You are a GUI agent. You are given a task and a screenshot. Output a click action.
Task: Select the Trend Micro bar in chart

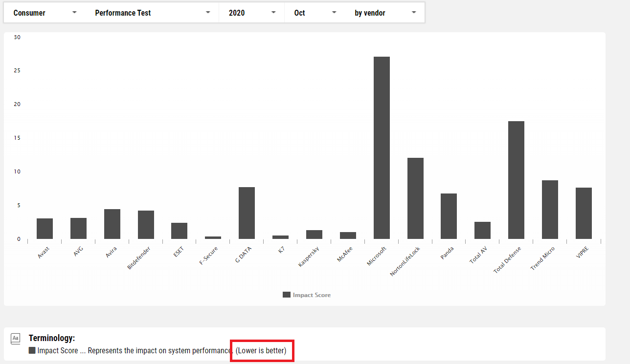(550, 210)
